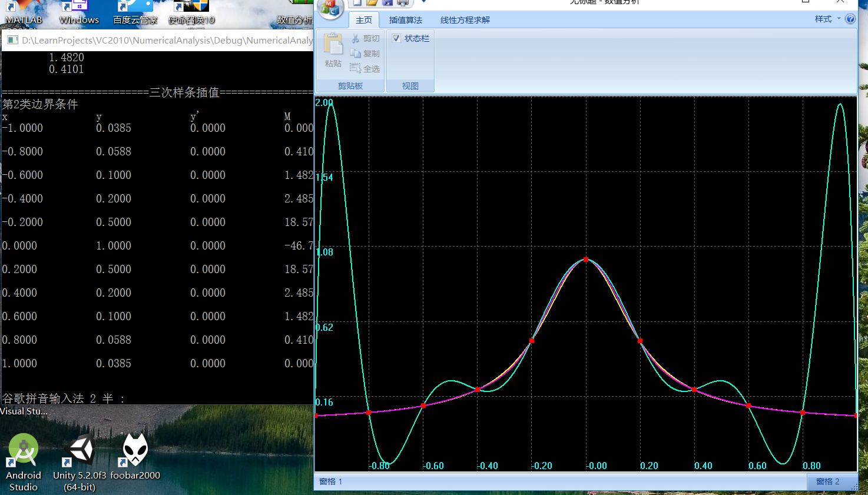Open the foobar2000 desktop shortcut
This screenshot has width=868, height=495.
pos(135,450)
